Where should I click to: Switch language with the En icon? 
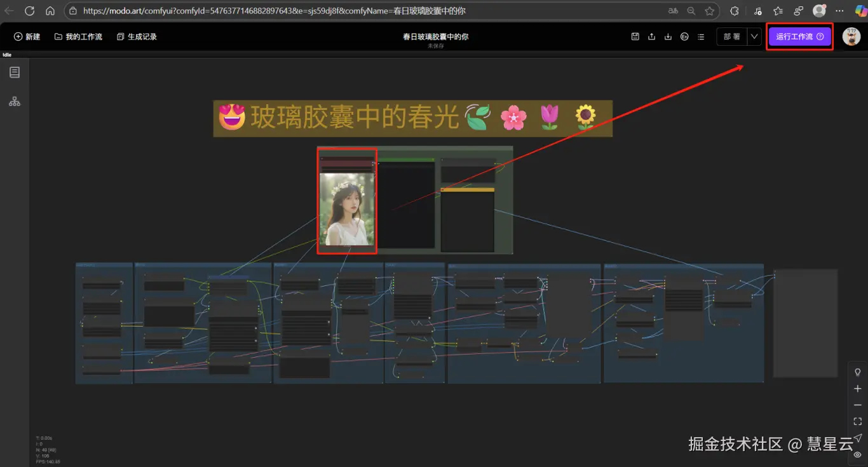684,37
